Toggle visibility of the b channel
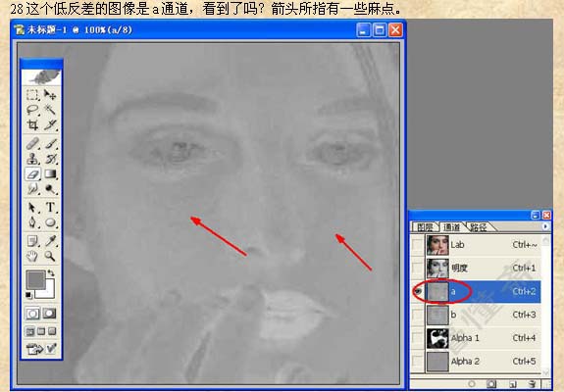This screenshot has height=392, width=564. [x=417, y=315]
